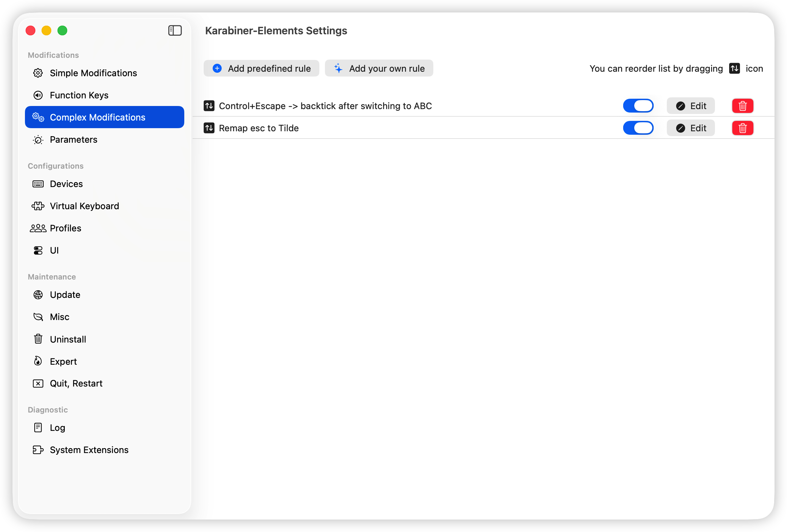This screenshot has height=532, width=787.
Task: Add a predefined rule
Action: tap(262, 68)
